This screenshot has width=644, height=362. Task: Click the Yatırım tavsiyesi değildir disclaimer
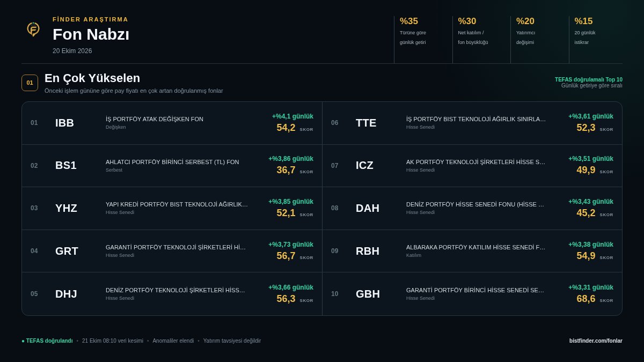[232, 341]
